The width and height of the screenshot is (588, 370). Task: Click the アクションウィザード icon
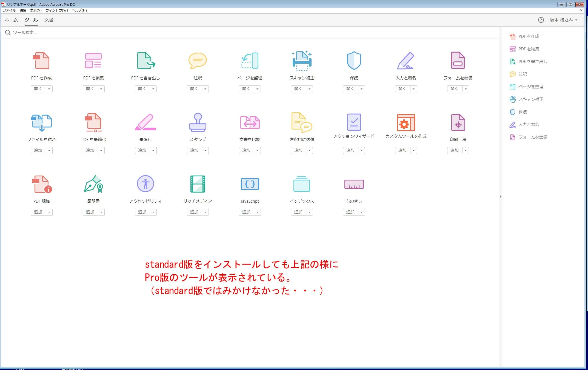click(x=354, y=122)
